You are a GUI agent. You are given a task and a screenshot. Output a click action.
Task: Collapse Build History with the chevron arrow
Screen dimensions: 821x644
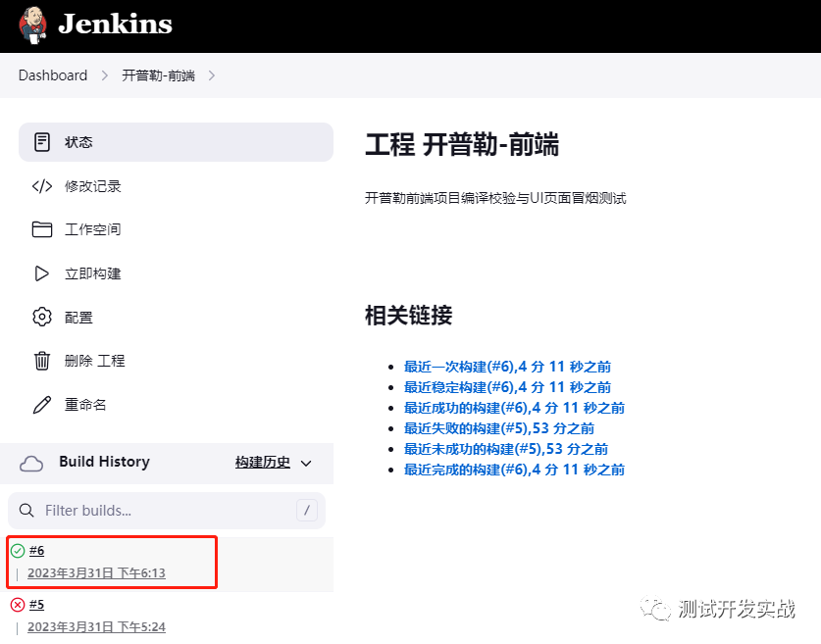(x=306, y=464)
